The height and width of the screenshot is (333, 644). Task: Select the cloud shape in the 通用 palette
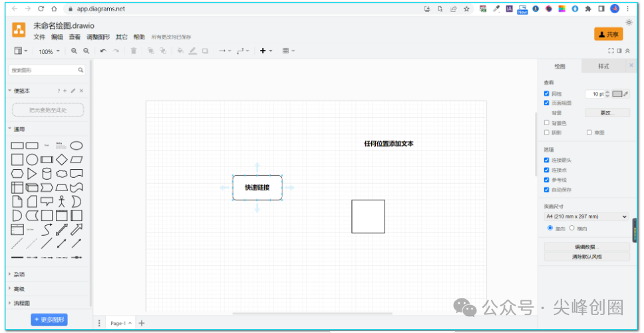[62, 173]
